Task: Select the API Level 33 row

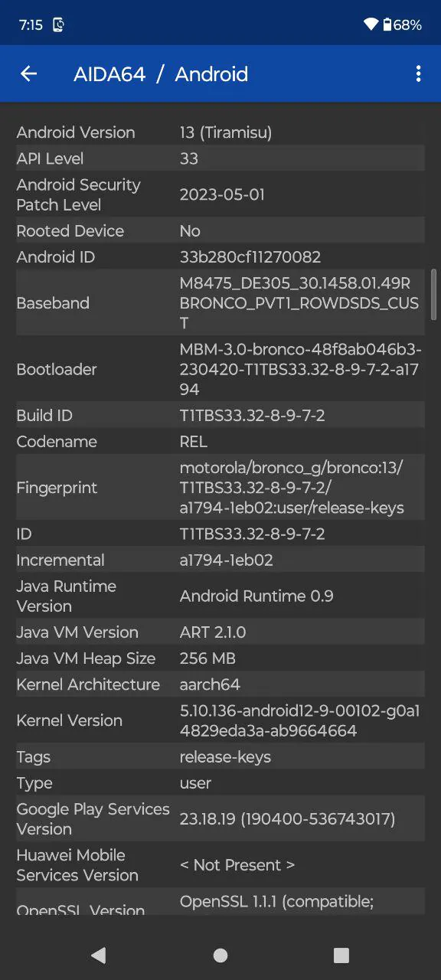Action: click(x=220, y=158)
